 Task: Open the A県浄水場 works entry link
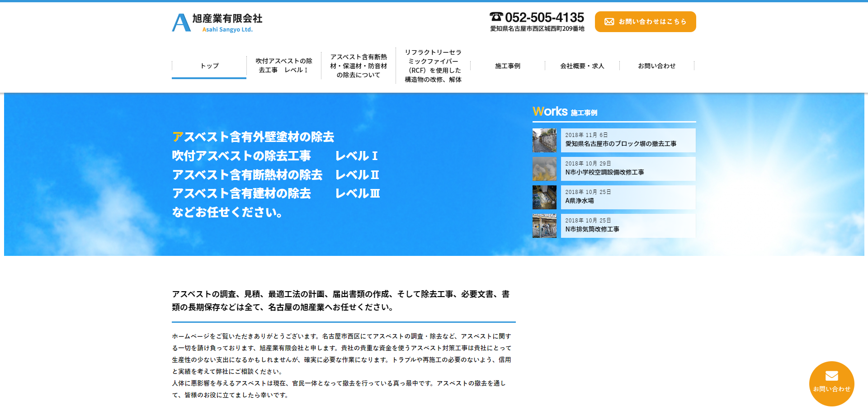click(579, 201)
